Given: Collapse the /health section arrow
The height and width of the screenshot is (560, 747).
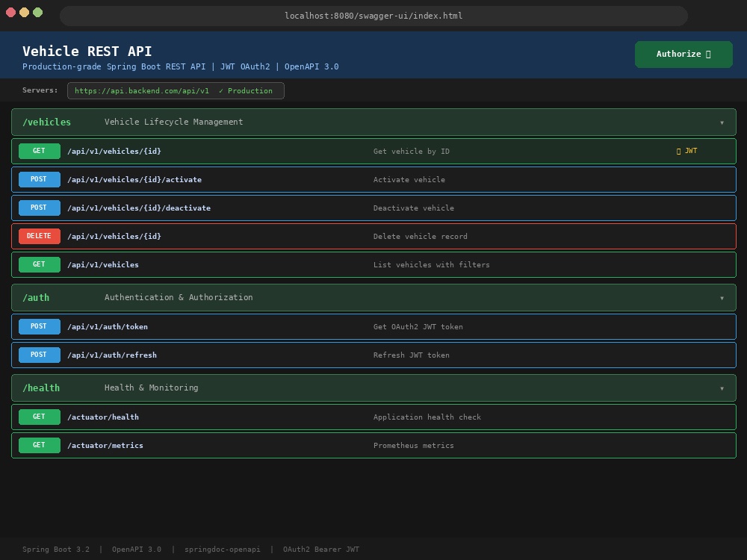Looking at the screenshot, I should (x=722, y=388).
